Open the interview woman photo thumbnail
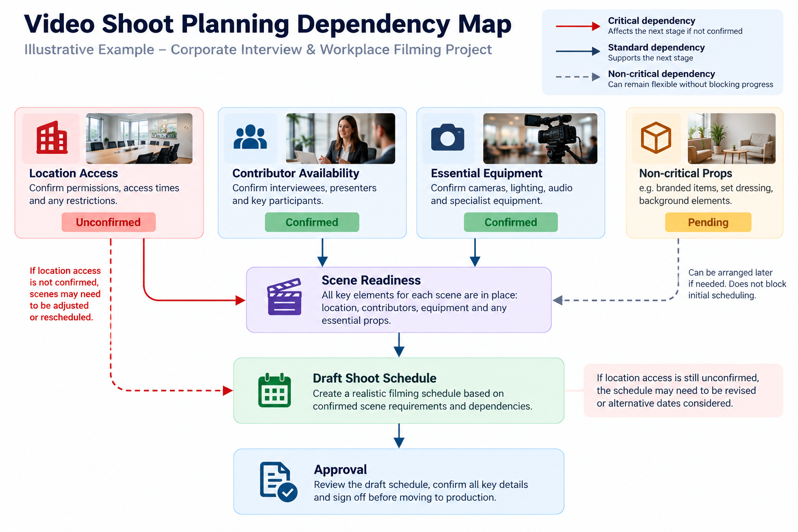Screen dimensions: 798x532 [x=341, y=139]
